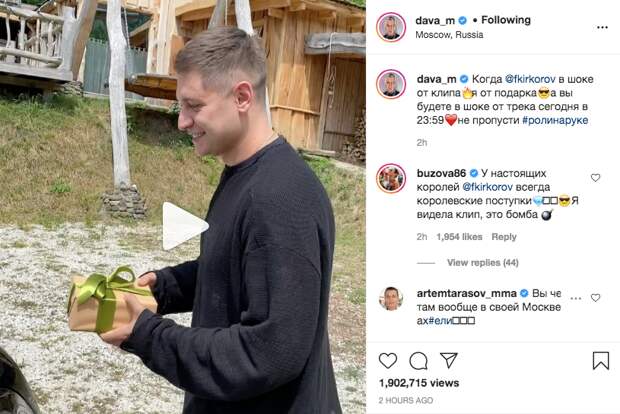Toggle the Following status for dava_m
The width and height of the screenshot is (620, 414).
click(x=506, y=20)
